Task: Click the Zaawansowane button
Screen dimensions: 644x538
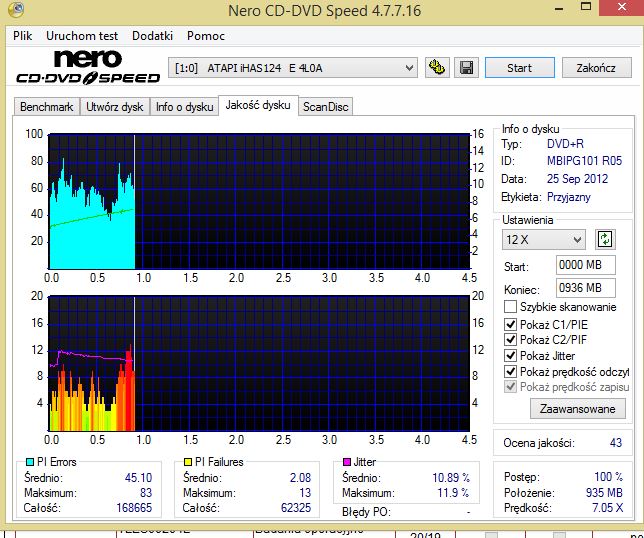Action: [577, 409]
